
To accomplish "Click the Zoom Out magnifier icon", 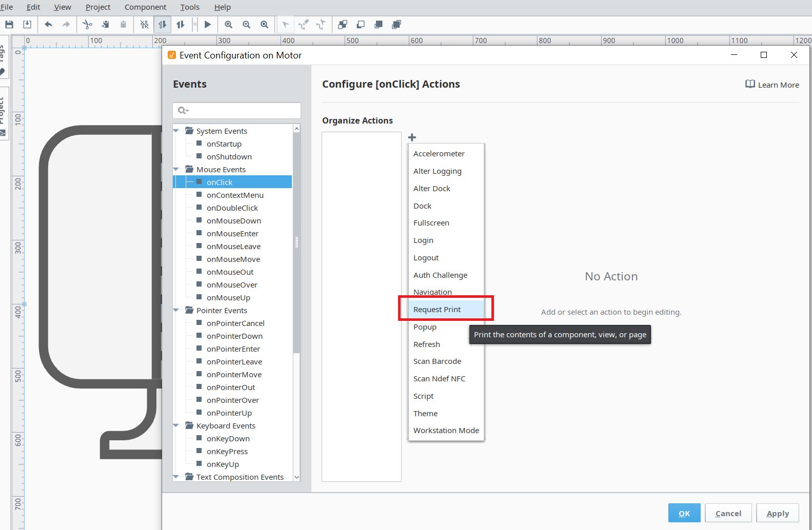I will point(246,25).
